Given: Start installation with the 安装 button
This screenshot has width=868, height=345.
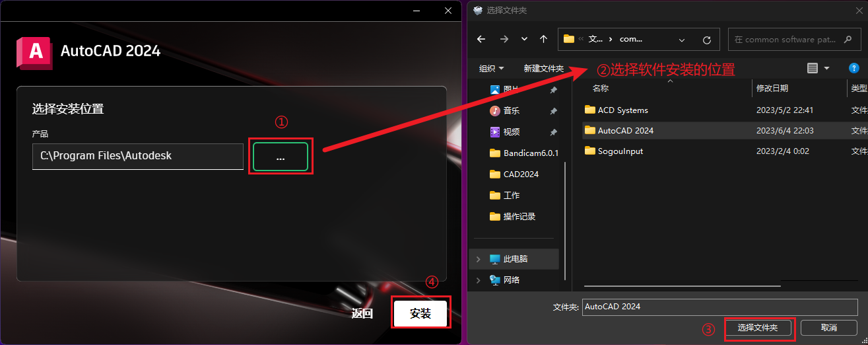Looking at the screenshot, I should click(x=420, y=313).
